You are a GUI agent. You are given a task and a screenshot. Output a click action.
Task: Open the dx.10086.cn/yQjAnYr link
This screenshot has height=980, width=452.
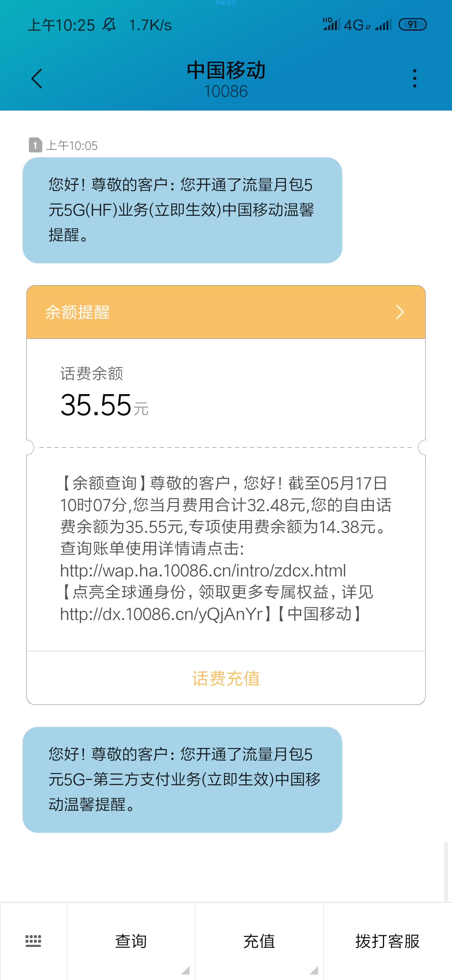[161, 614]
